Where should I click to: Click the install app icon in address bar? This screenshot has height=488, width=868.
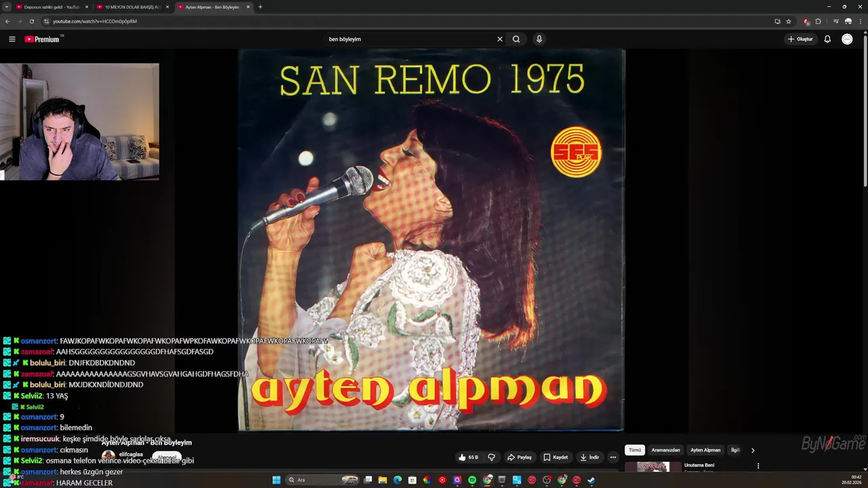pos(777,21)
